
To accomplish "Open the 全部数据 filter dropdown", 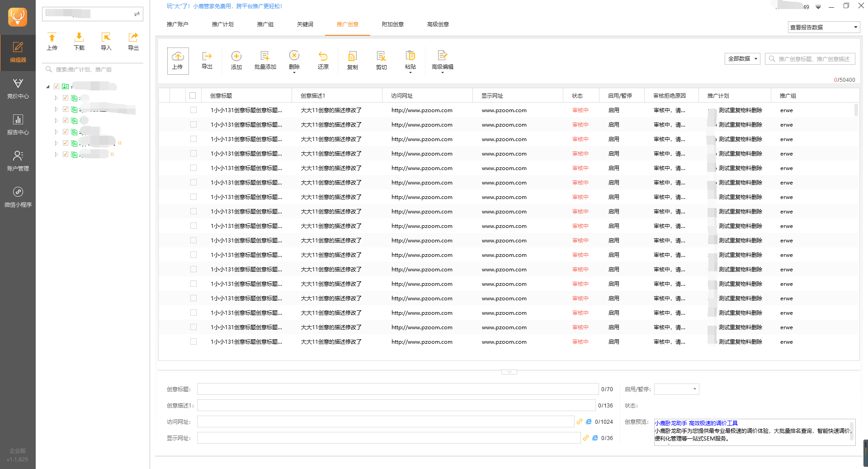I will pyautogui.click(x=742, y=59).
